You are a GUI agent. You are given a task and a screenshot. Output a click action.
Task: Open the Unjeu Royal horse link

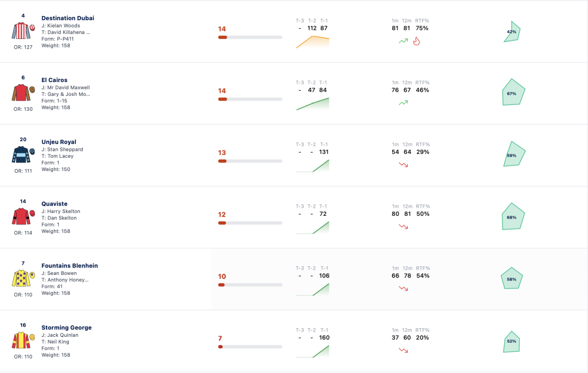(x=59, y=142)
